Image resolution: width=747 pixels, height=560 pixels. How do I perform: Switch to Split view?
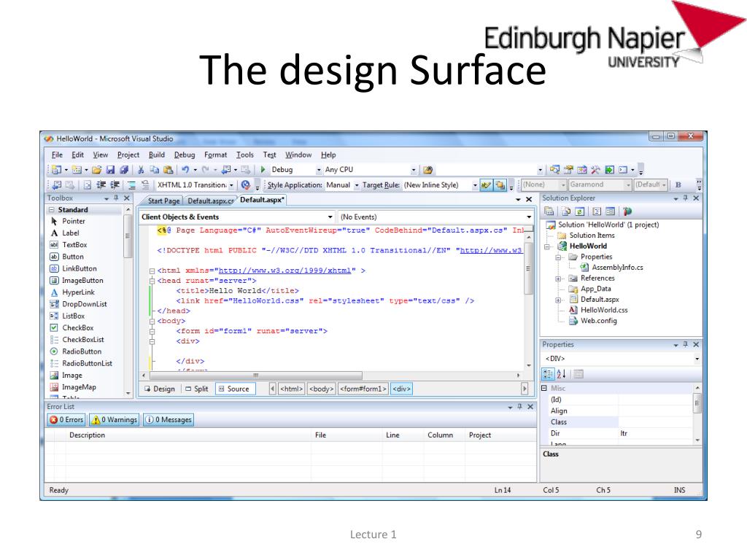coord(197,389)
